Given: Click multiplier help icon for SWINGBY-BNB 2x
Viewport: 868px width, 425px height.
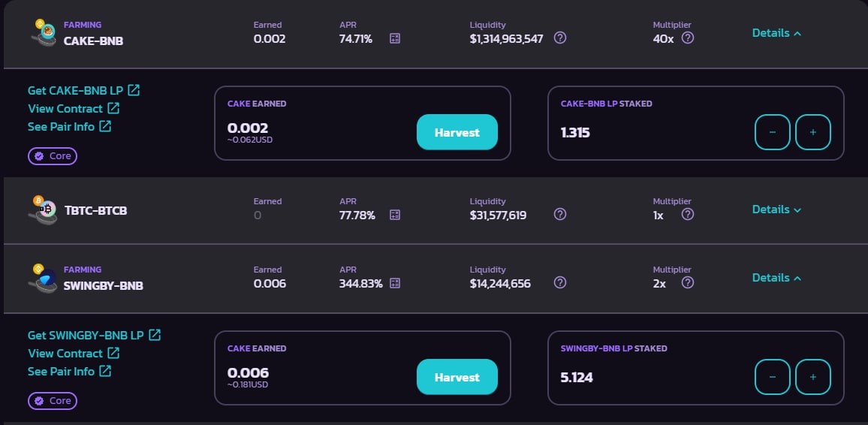Looking at the screenshot, I should (688, 283).
